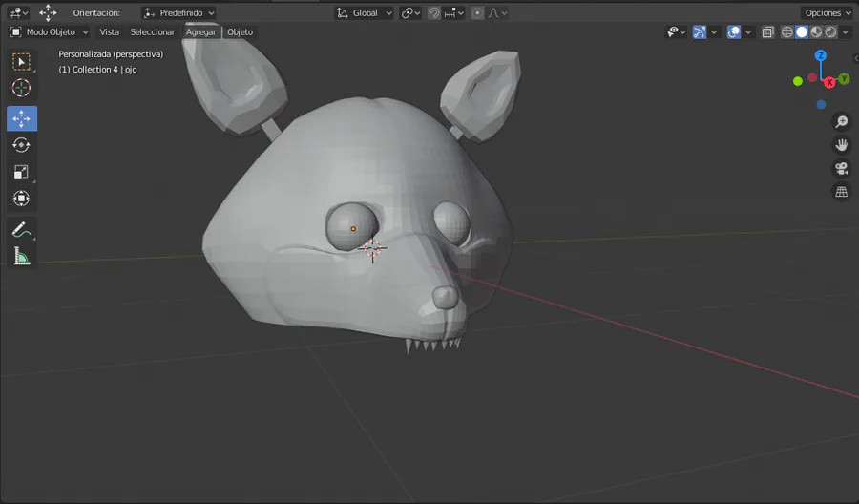This screenshot has width=859, height=504.
Task: Activate the 3D Cursor tool
Action: [x=21, y=88]
